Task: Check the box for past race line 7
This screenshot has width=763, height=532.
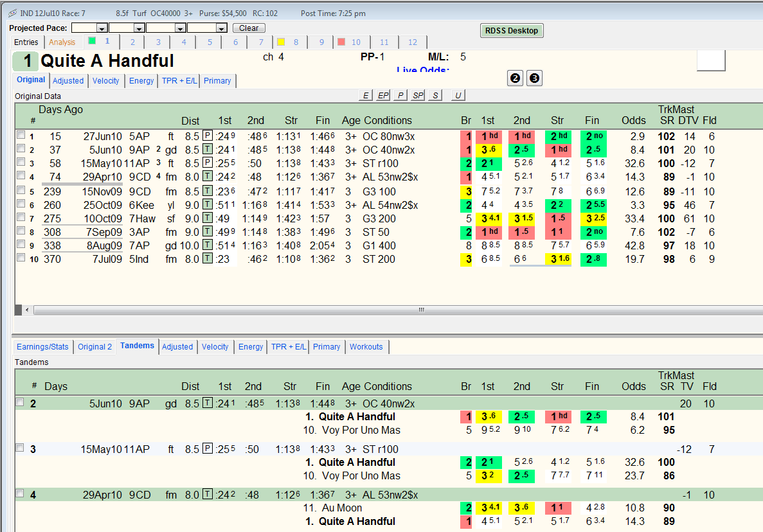Action: click(21, 217)
